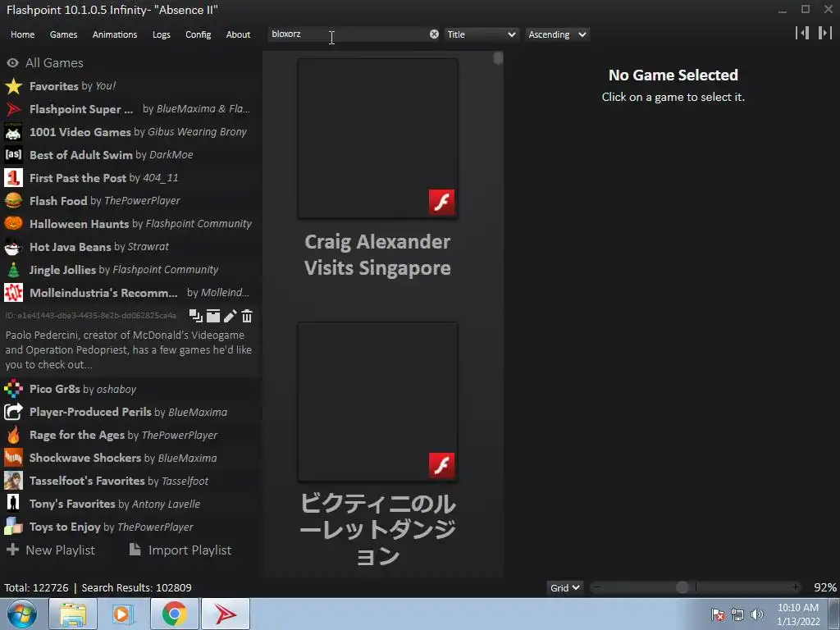Click the Molleindustria's Recommendations icon
Viewport: 840px width, 630px height.
click(x=13, y=293)
